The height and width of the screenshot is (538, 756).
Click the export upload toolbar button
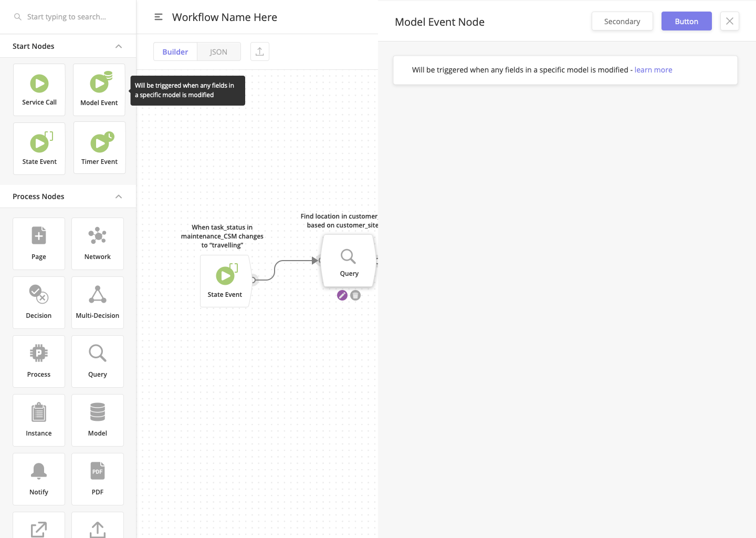[260, 51]
